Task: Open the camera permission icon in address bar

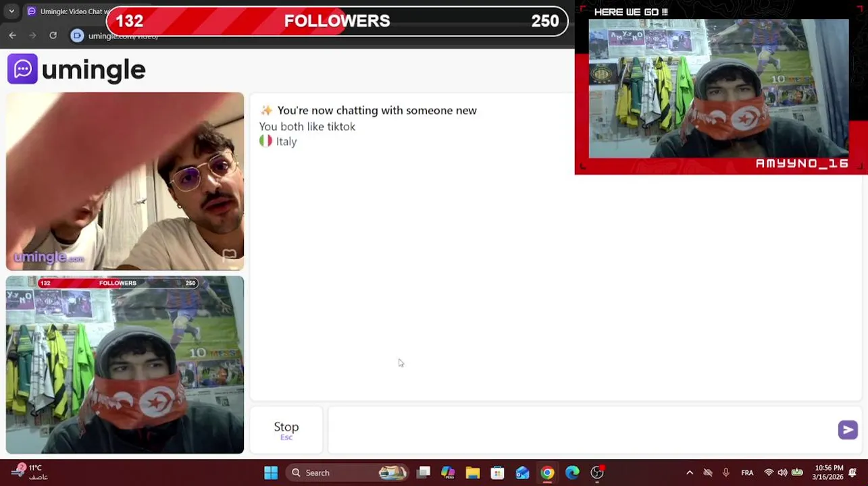Action: pos(77,36)
